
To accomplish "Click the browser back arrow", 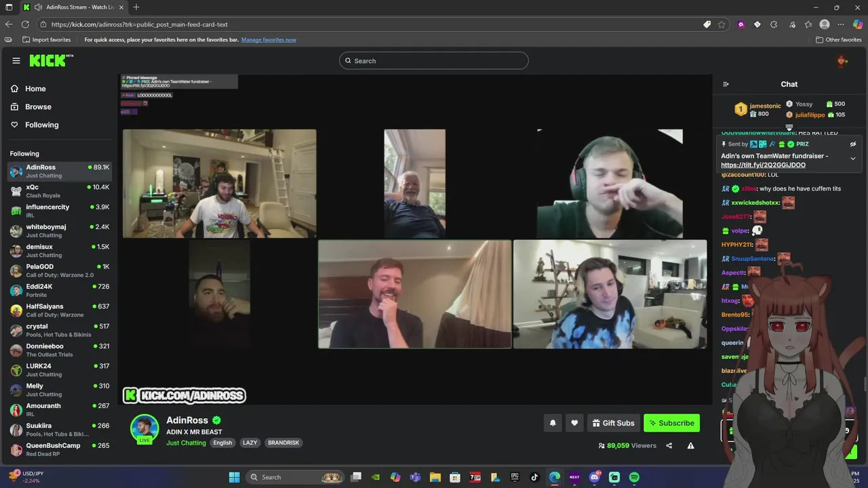I will [9, 24].
